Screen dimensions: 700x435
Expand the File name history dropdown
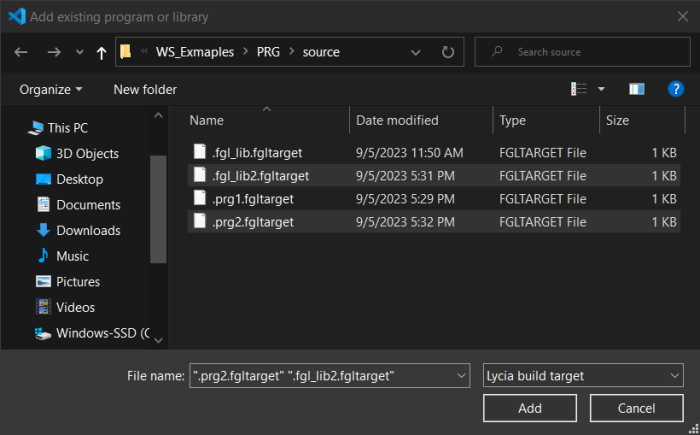461,376
